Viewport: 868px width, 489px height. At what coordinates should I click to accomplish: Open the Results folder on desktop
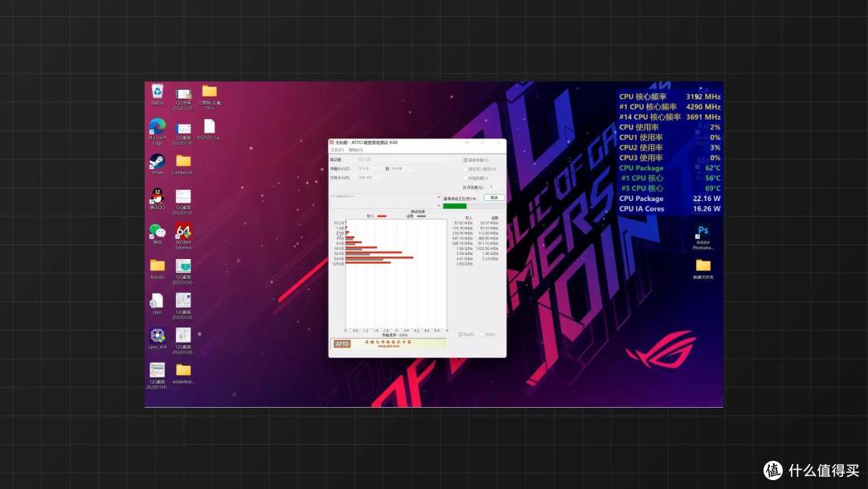(x=158, y=266)
